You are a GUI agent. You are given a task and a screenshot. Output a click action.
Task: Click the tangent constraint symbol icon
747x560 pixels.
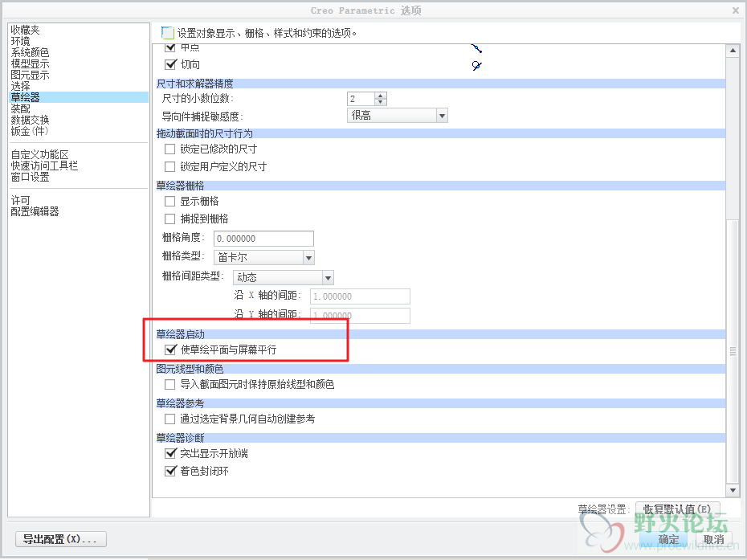(477, 65)
